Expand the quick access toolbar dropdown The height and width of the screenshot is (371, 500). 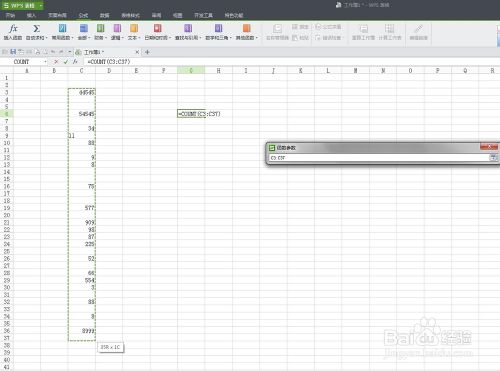[69, 52]
